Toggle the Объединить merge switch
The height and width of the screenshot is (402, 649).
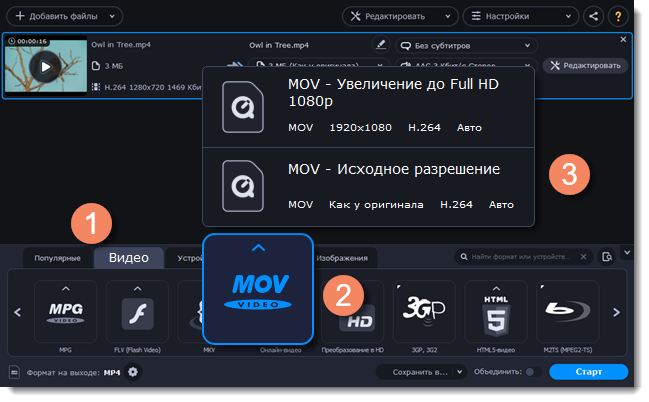click(530, 372)
